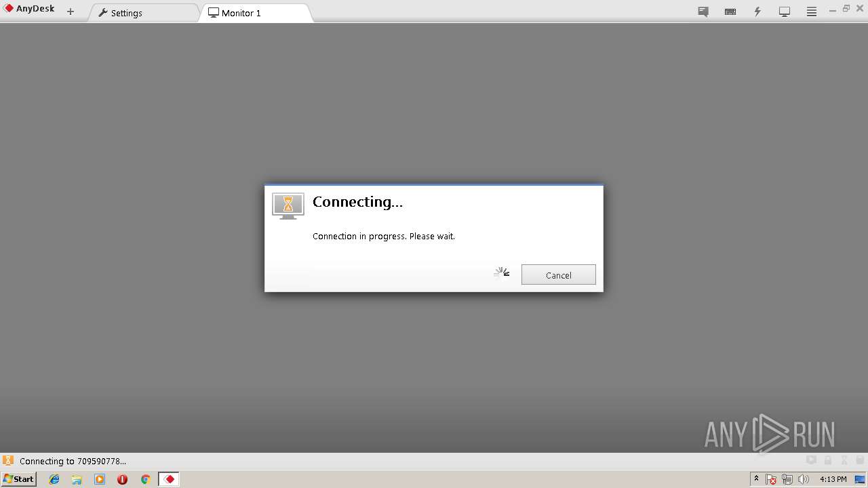
Task: Select the Monitor 1 tab
Action: click(256, 12)
